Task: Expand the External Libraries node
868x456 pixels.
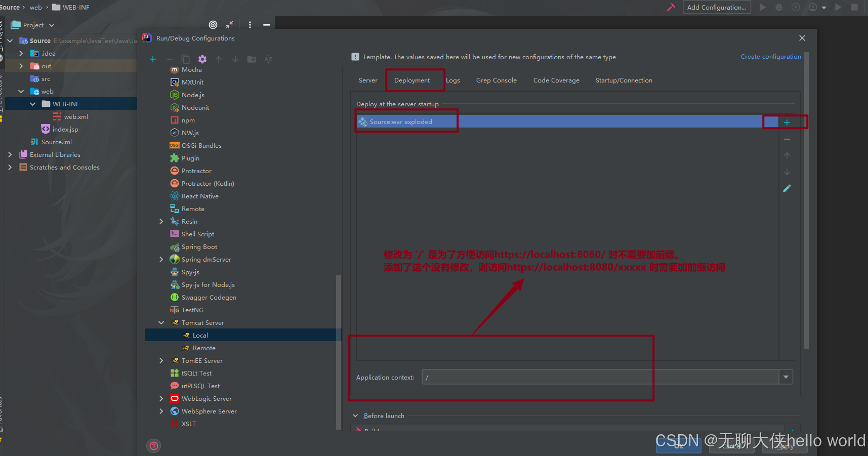Action: click(10, 155)
